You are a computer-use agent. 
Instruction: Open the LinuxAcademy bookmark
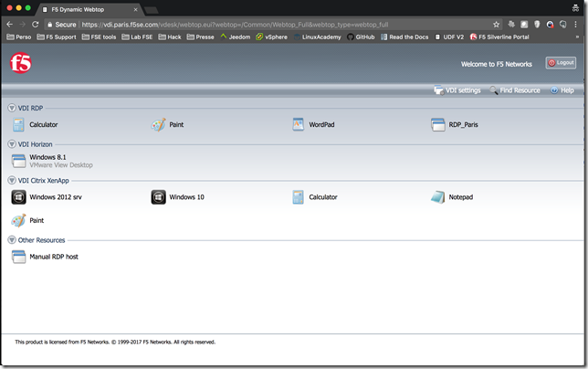(x=317, y=37)
